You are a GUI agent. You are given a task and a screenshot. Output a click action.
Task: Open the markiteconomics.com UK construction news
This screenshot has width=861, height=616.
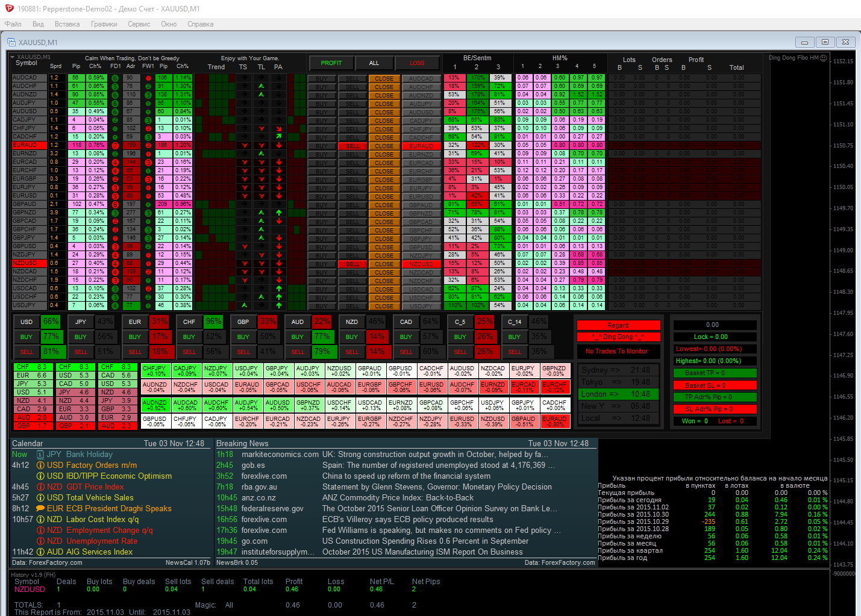point(382,455)
